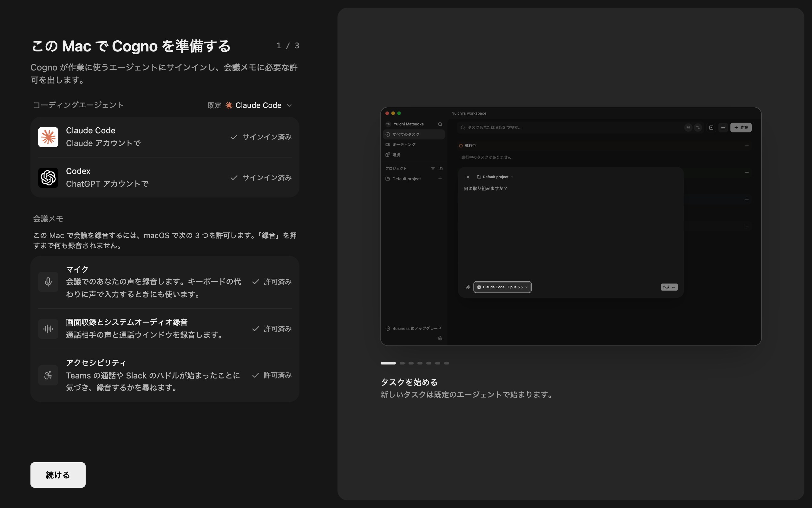The image size is (812, 508).
Task: Select ミーティング in the preview sidebar
Action: pyautogui.click(x=414, y=144)
